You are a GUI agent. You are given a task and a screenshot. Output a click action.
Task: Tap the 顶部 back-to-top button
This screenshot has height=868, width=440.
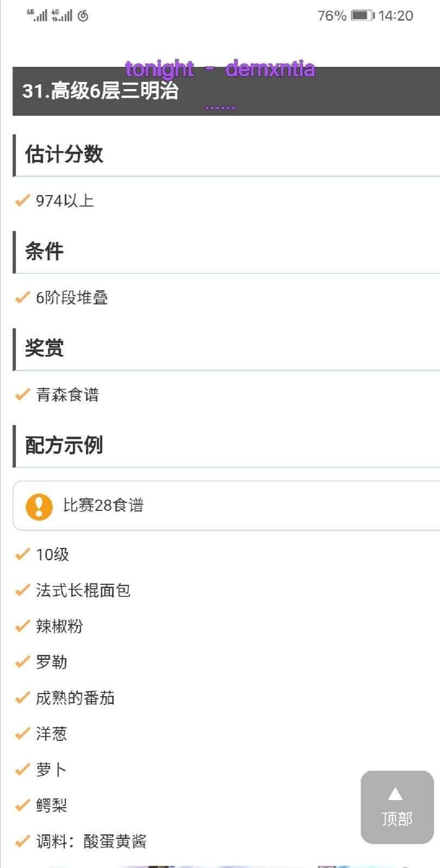(397, 807)
